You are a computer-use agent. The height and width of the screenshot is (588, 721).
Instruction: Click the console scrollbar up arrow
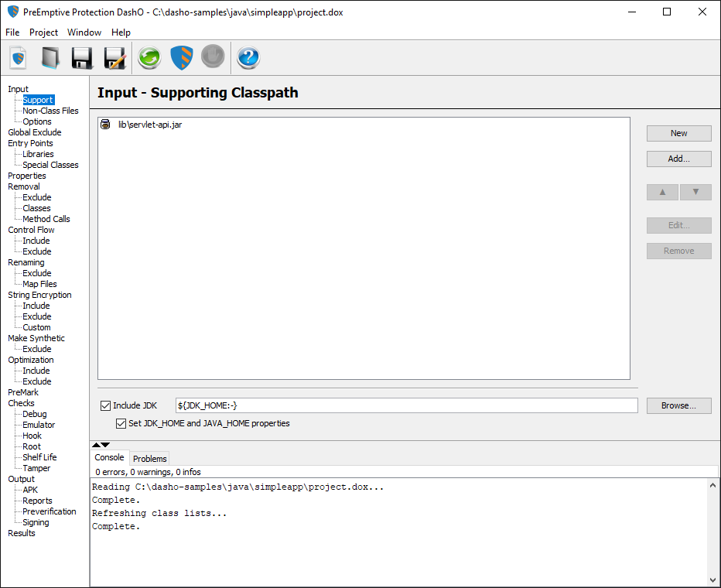pos(712,485)
